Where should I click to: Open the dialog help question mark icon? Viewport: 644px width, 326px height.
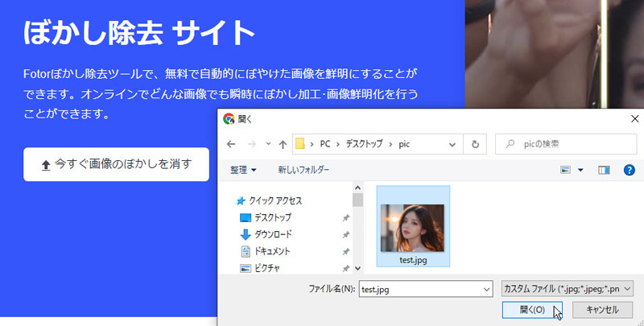point(630,170)
